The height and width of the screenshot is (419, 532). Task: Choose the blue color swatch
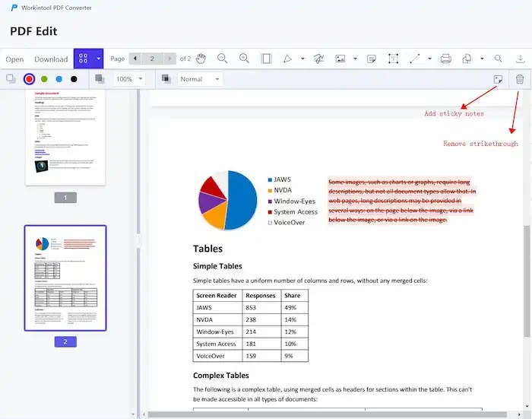pyautogui.click(x=59, y=79)
